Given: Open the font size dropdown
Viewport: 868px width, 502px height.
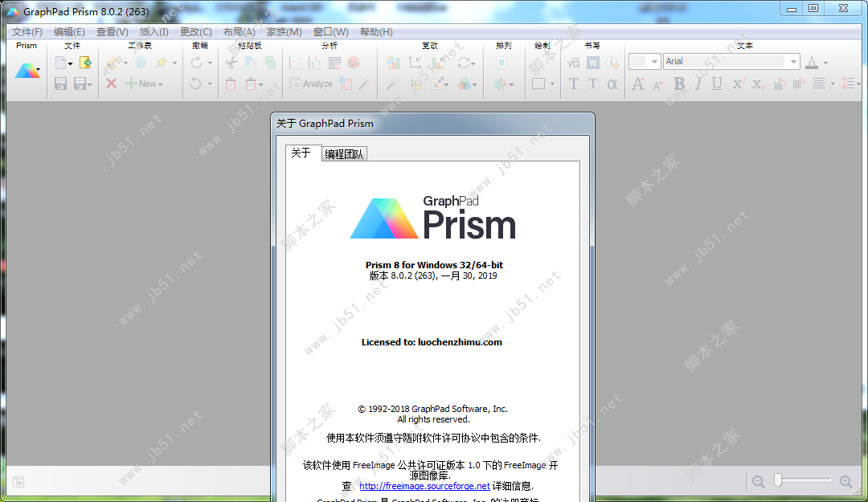Looking at the screenshot, I should click(654, 61).
